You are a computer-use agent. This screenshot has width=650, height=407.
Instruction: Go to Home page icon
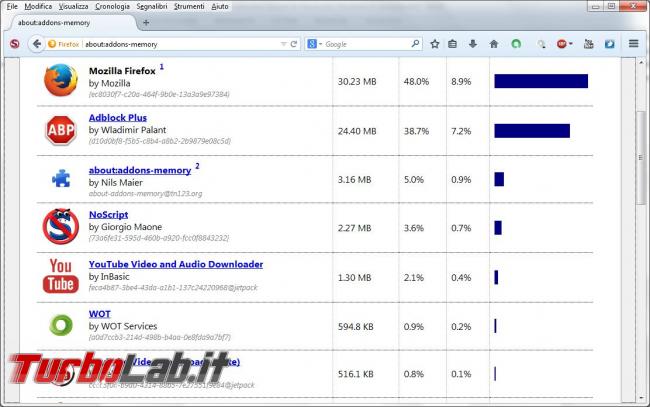pos(494,44)
